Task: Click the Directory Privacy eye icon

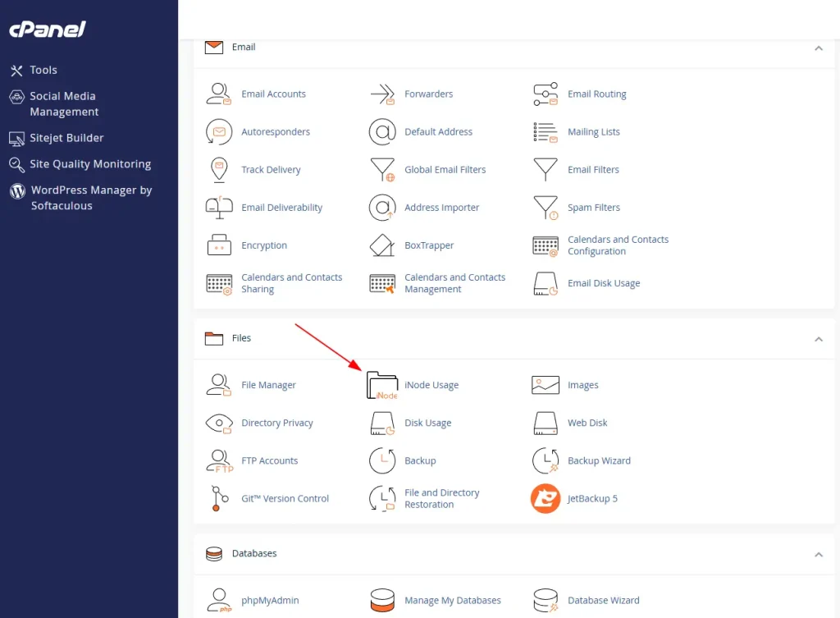Action: [x=218, y=423]
